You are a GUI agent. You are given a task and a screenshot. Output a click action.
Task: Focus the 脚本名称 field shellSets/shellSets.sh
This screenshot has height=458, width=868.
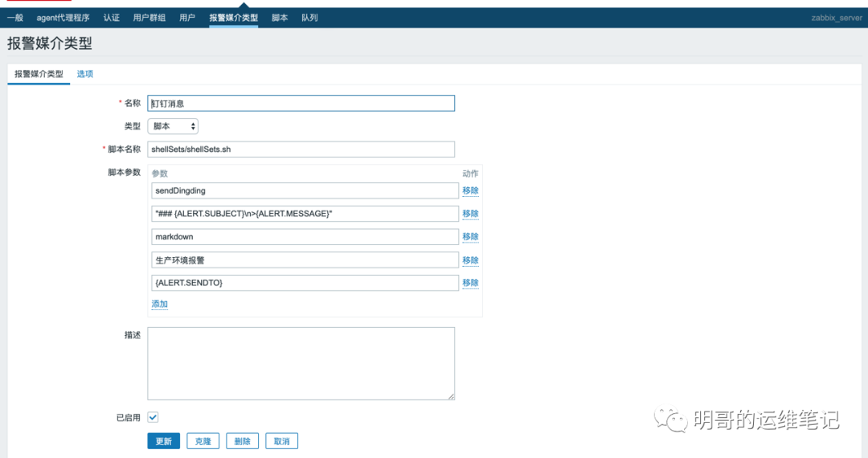(301, 149)
